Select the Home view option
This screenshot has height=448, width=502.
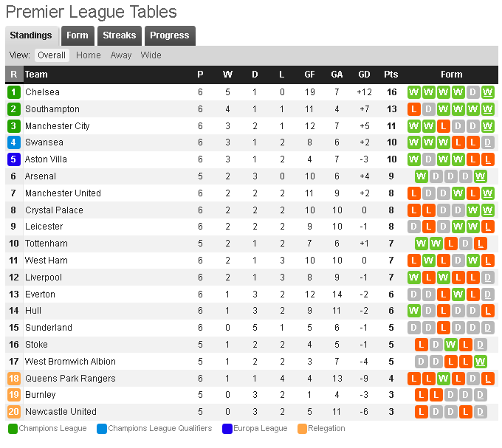pyautogui.click(x=88, y=55)
